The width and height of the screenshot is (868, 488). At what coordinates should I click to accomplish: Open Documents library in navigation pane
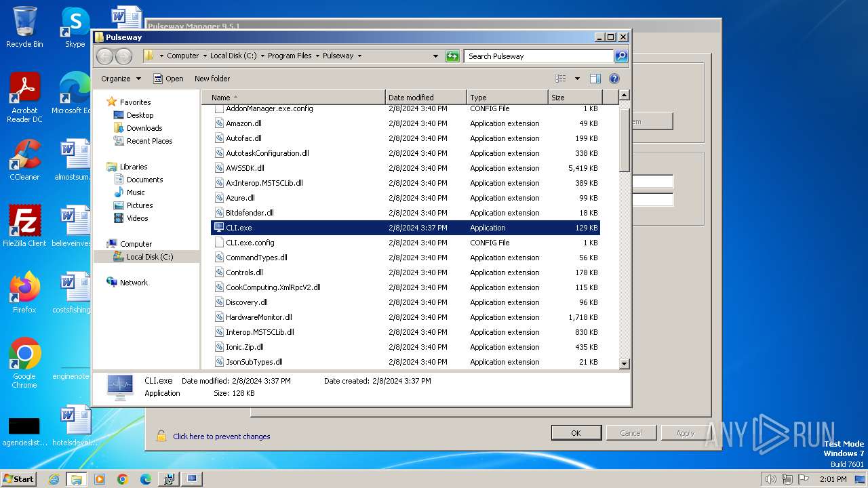click(144, 180)
